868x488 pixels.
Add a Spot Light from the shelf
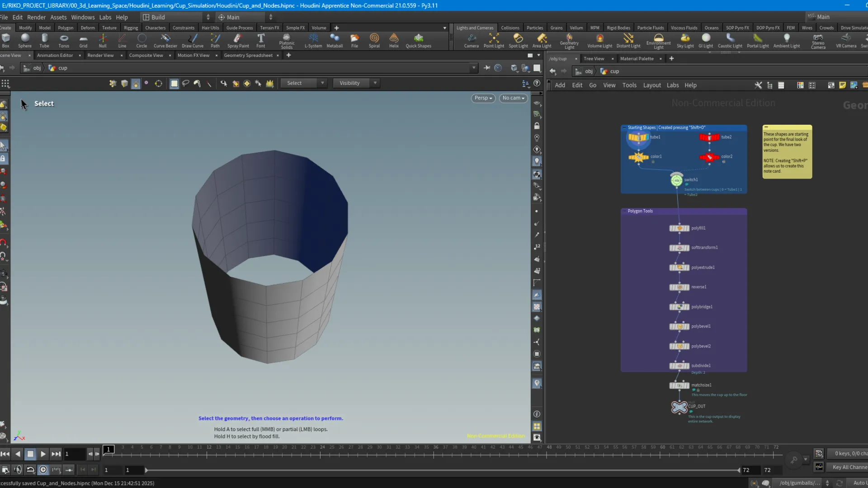coord(518,40)
